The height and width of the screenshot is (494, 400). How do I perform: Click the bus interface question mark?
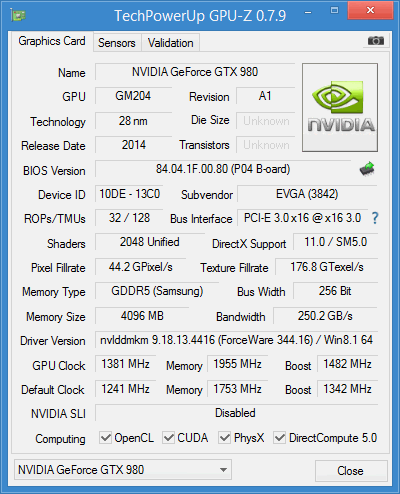(x=375, y=218)
